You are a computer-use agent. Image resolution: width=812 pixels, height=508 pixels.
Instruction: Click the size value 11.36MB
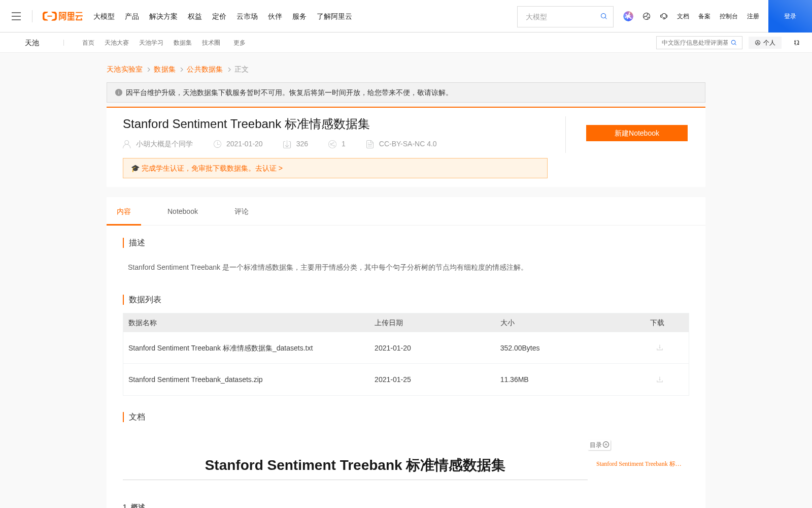tap(515, 379)
